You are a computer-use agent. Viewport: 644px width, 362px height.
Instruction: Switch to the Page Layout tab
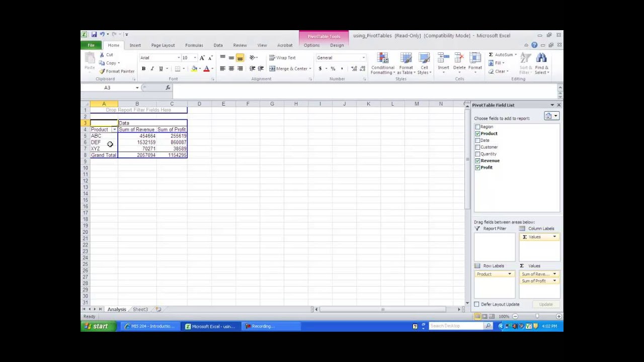pyautogui.click(x=163, y=45)
